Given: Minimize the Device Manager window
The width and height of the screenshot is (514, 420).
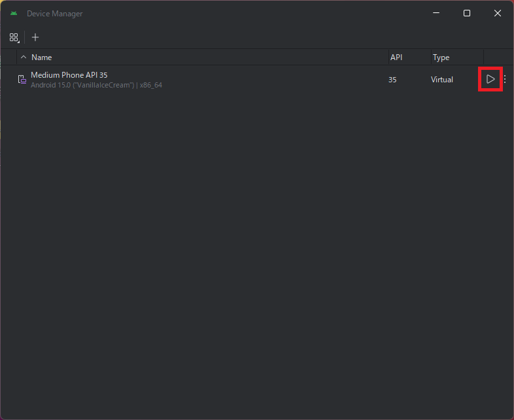Looking at the screenshot, I should pyautogui.click(x=436, y=13).
